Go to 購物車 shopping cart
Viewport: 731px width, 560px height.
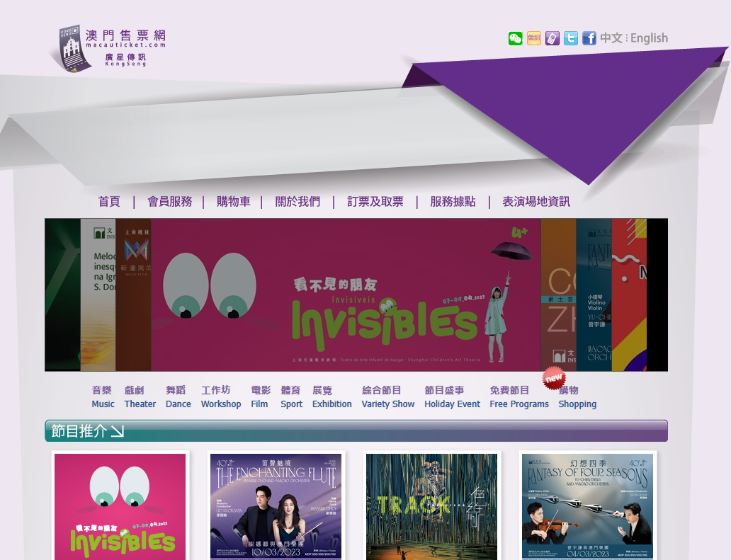(233, 202)
